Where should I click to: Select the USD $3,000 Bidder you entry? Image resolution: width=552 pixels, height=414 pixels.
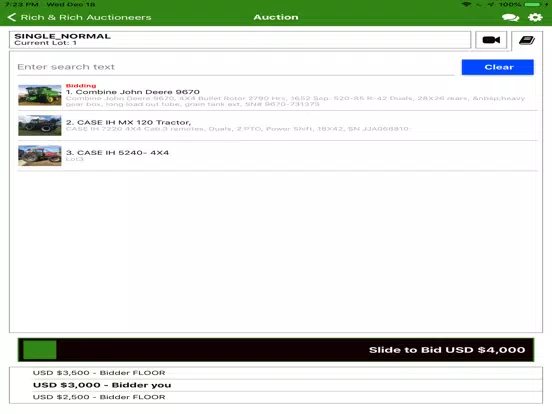point(276,385)
